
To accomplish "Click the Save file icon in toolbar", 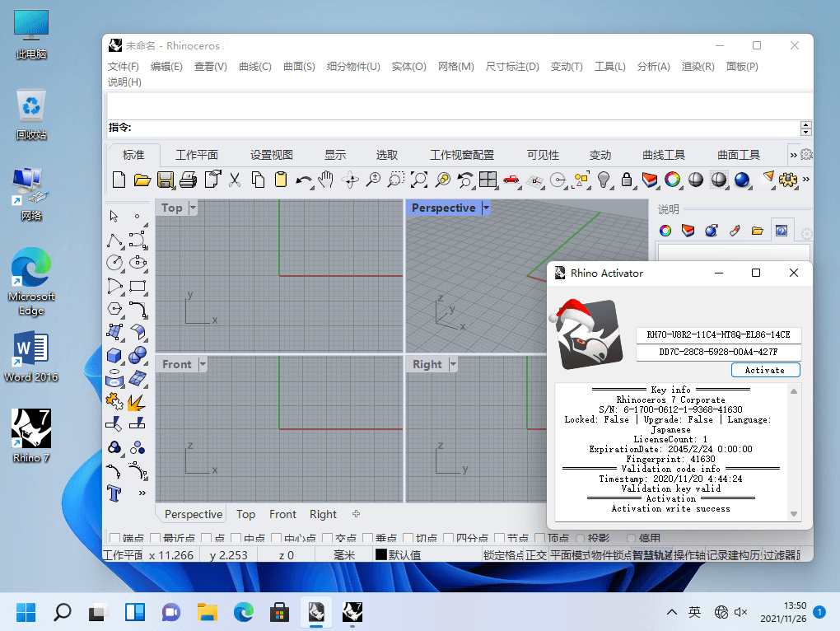I will [x=166, y=180].
